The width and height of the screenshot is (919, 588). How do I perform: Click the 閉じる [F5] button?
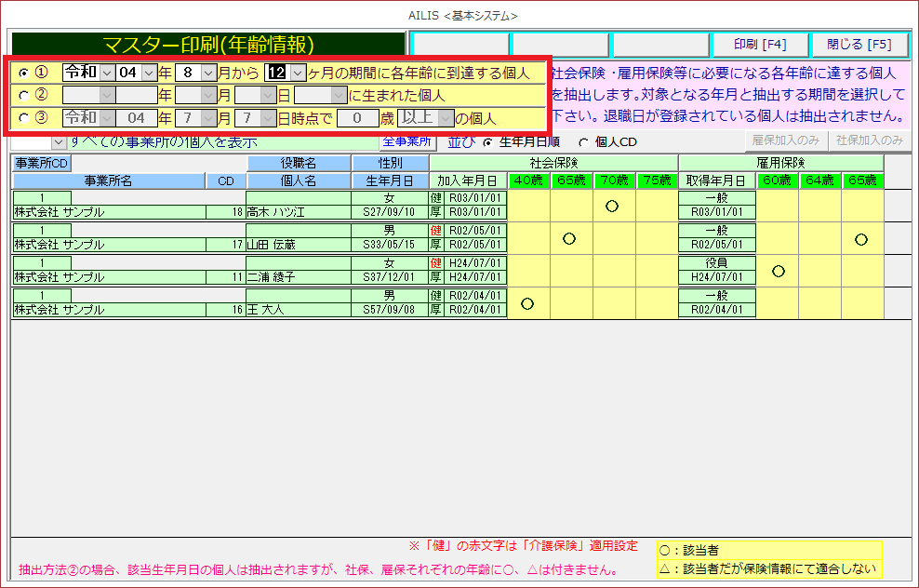(x=859, y=45)
